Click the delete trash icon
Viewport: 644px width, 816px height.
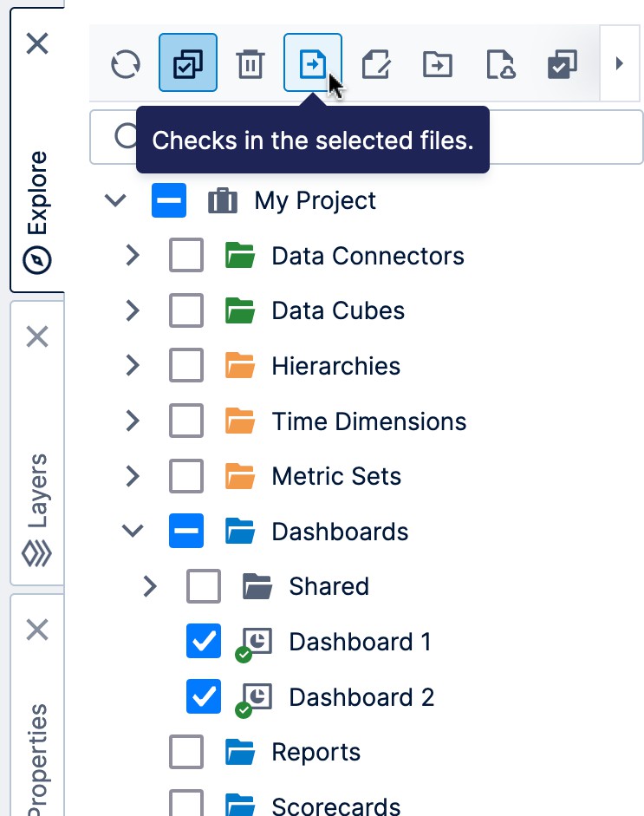click(250, 62)
